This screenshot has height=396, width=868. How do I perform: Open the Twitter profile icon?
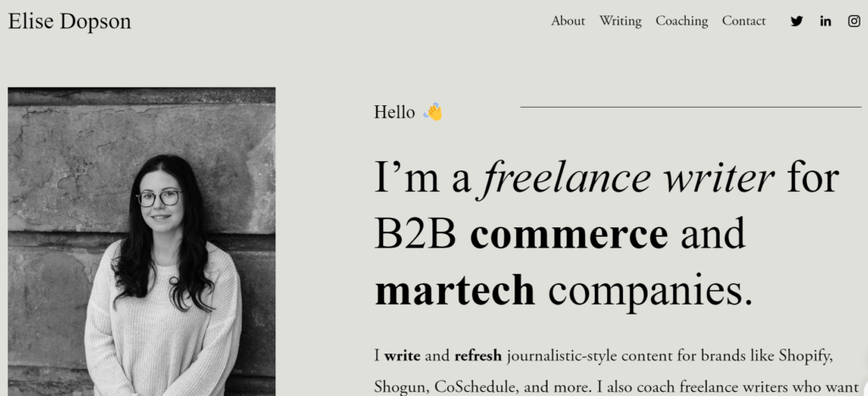tap(797, 21)
